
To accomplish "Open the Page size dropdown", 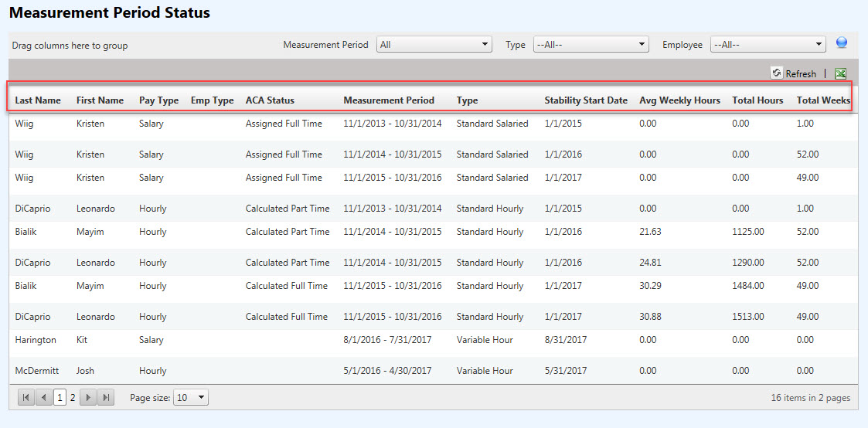I will pos(191,397).
